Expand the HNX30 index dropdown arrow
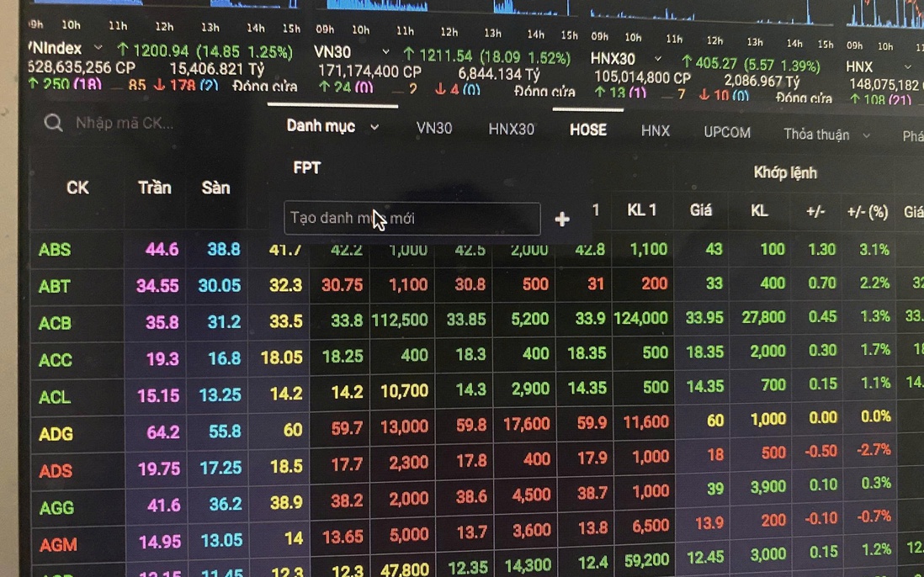This screenshot has width=924, height=577. tap(658, 59)
